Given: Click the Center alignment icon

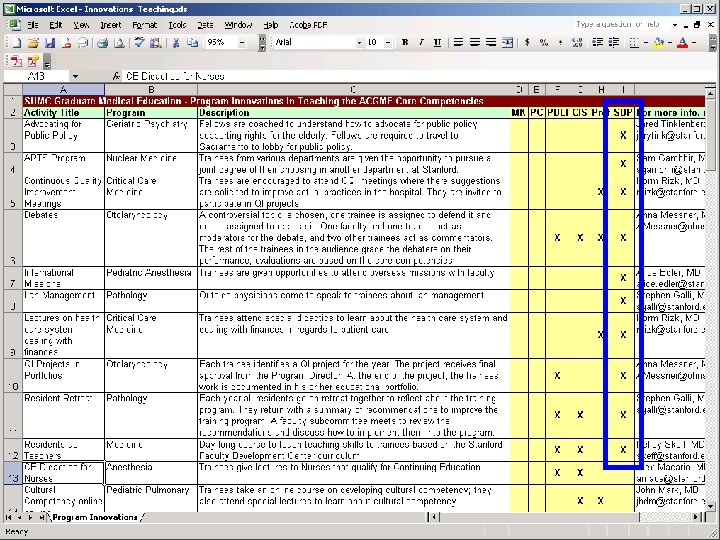Looking at the screenshot, I should [474, 43].
